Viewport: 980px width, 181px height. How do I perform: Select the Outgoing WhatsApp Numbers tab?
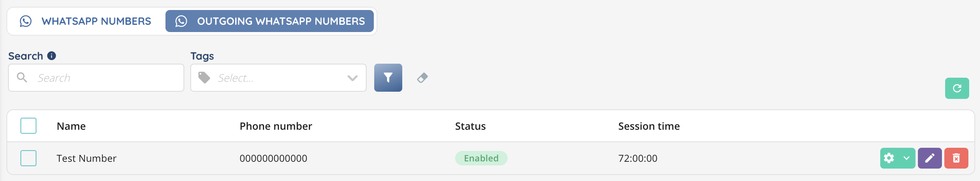coord(270,21)
